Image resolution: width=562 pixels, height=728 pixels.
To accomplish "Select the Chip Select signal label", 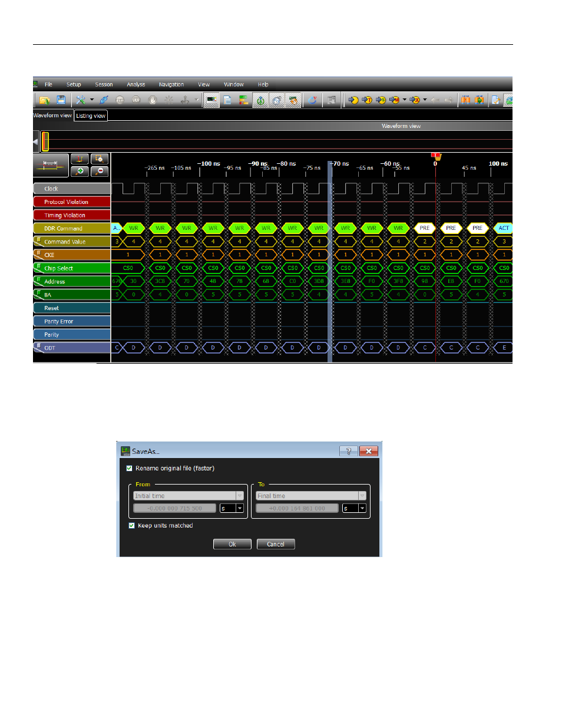I will point(72,268).
